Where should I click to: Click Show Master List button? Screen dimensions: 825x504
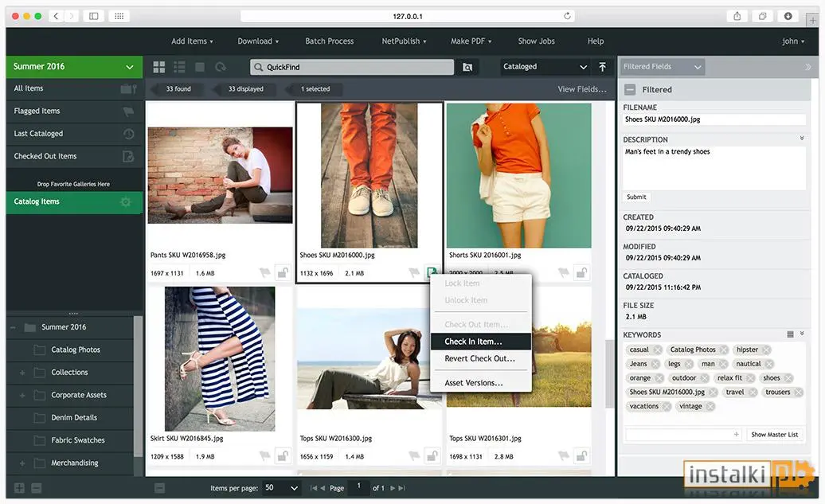click(775, 435)
